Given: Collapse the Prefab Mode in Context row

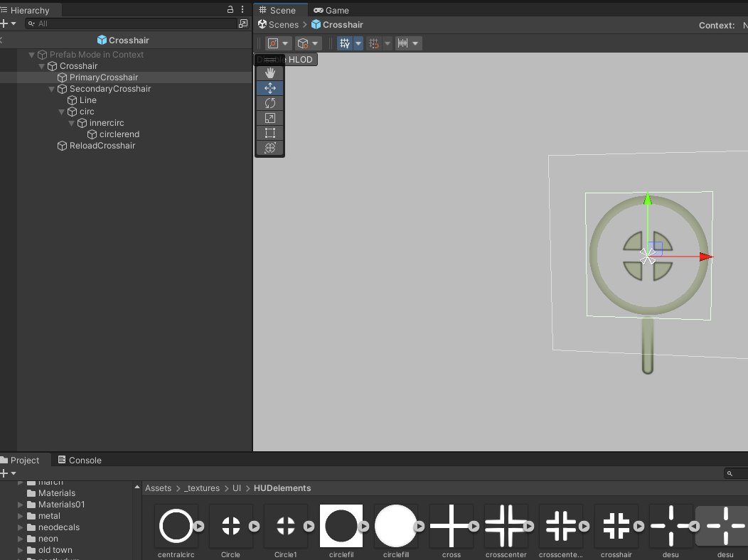Looking at the screenshot, I should pos(31,55).
